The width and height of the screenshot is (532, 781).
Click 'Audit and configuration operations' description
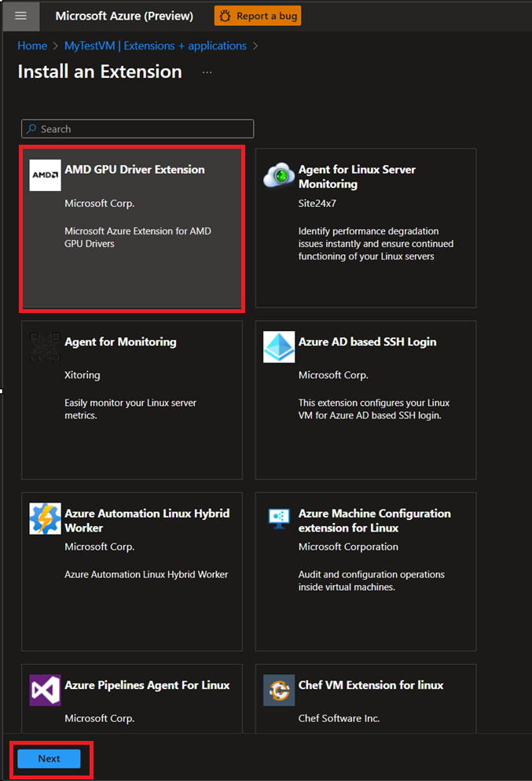tap(371, 580)
